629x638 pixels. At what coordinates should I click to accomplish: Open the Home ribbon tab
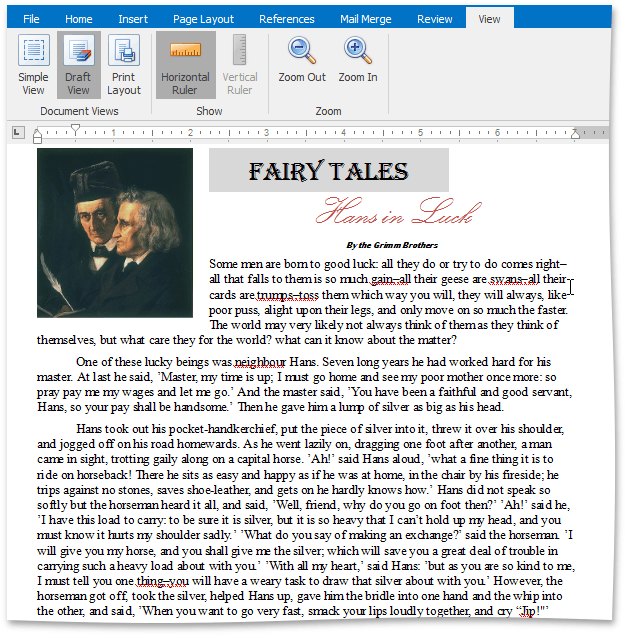[x=79, y=19]
